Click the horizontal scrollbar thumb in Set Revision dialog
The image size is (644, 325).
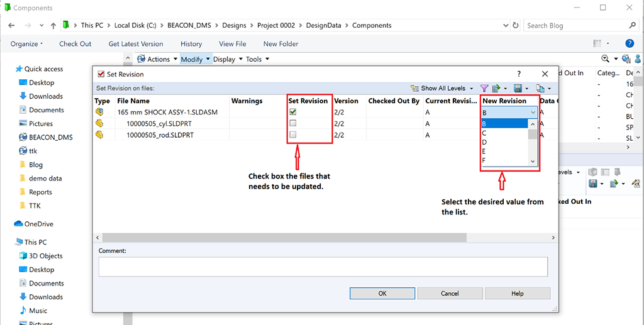coord(284,238)
